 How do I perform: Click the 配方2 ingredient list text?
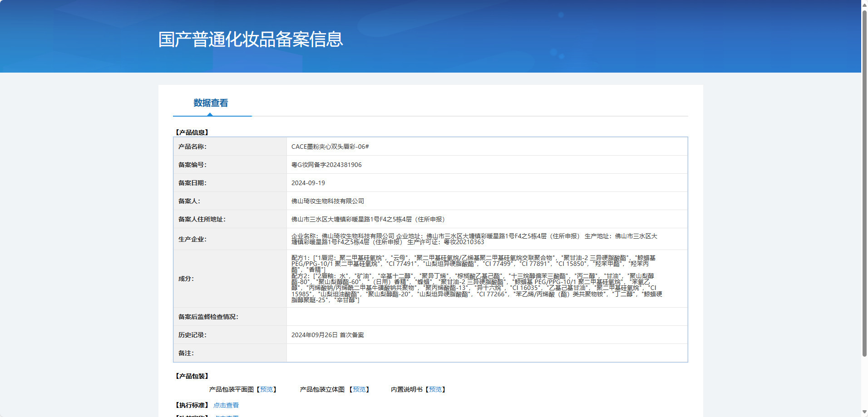477,288
